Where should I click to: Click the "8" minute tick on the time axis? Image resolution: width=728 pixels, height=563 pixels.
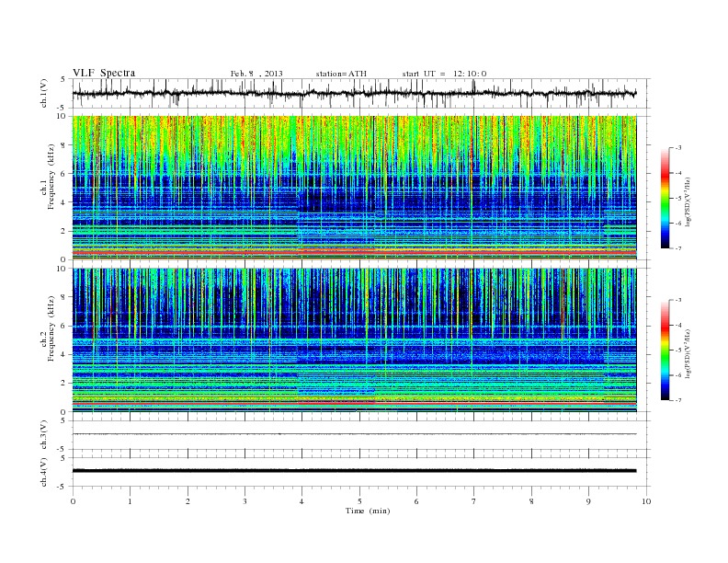click(x=531, y=501)
